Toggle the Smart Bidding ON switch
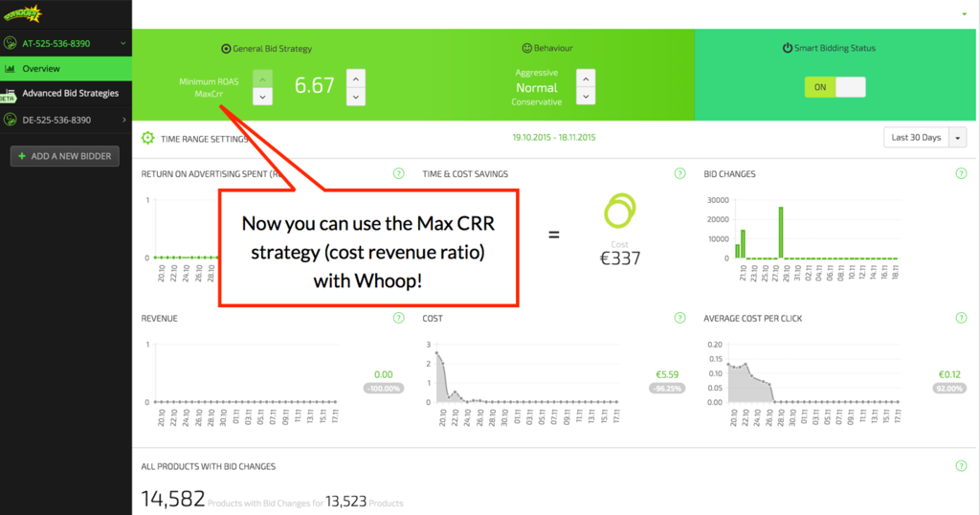Image resolution: width=980 pixels, height=515 pixels. pos(835,87)
